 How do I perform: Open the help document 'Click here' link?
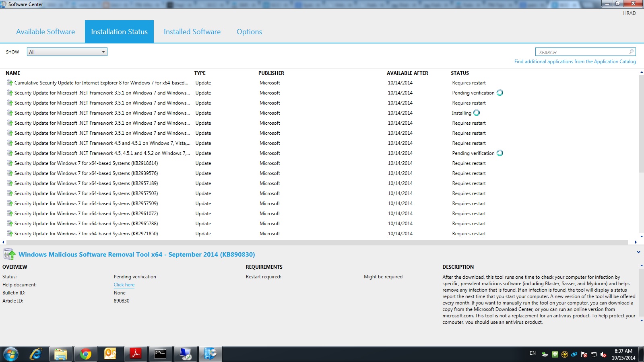[x=124, y=285]
